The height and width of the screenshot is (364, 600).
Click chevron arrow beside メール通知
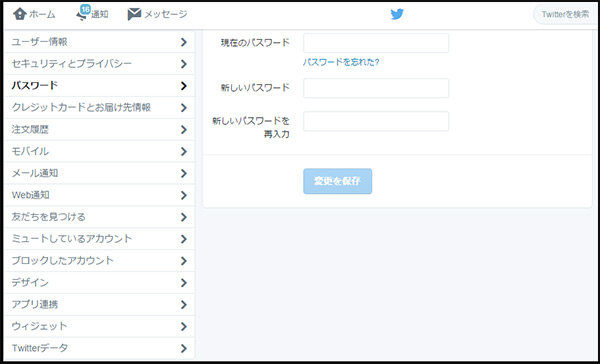[184, 173]
